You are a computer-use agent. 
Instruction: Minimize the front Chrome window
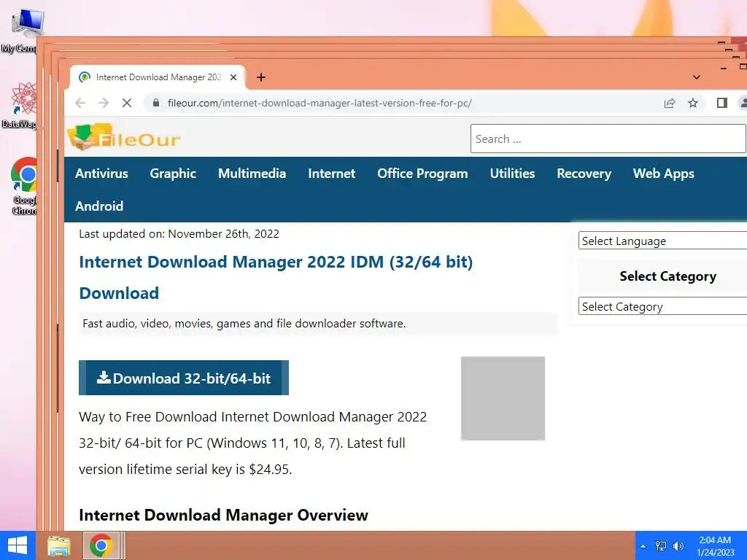[724, 69]
